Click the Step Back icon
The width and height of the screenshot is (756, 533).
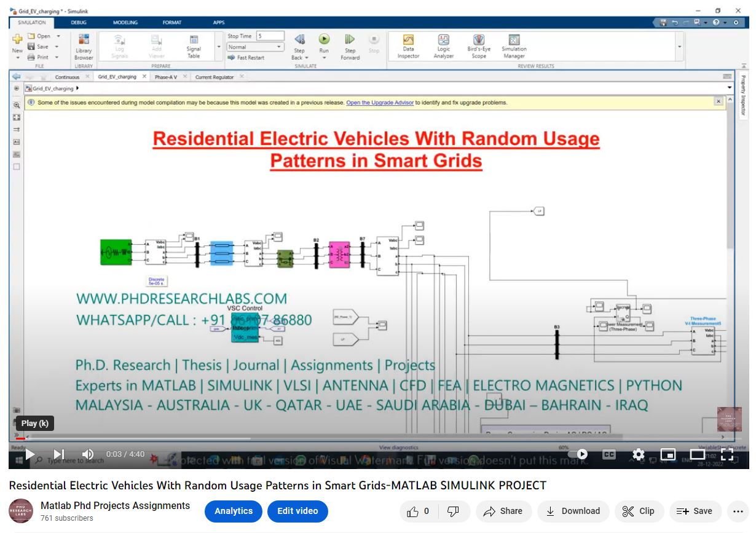pos(299,40)
